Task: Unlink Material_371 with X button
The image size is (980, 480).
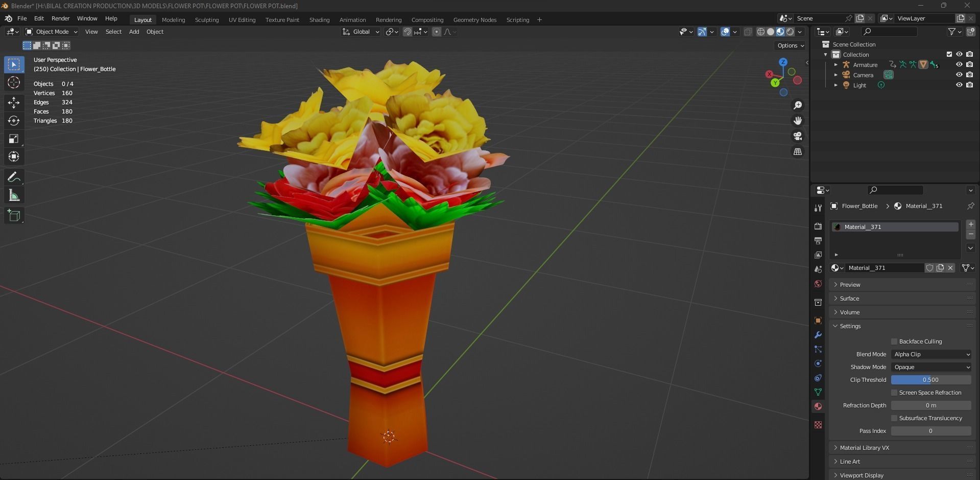Action: pyautogui.click(x=950, y=268)
